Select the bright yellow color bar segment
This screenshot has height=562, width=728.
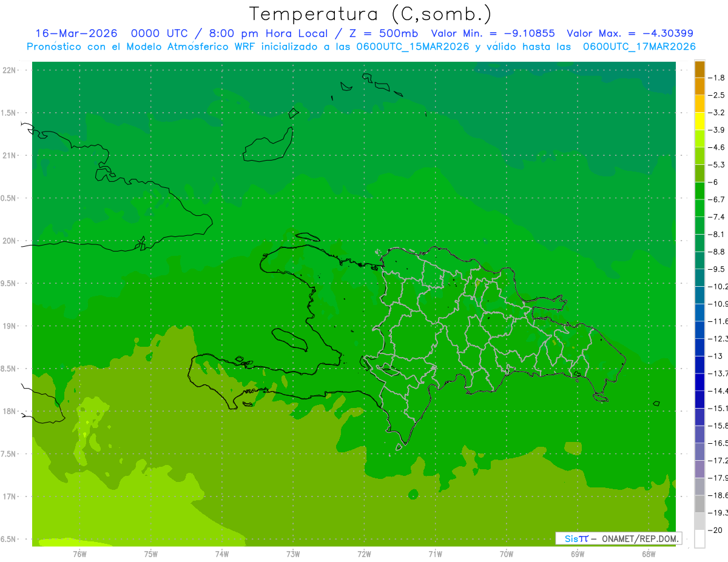click(x=699, y=121)
